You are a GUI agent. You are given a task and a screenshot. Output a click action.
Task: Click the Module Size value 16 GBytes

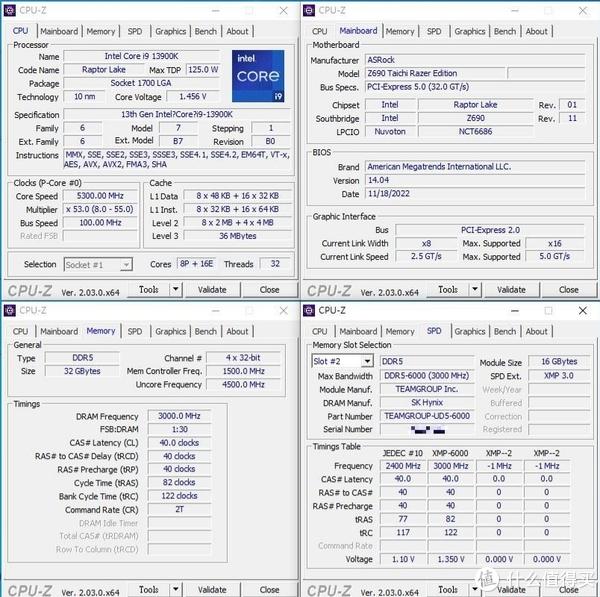(559, 361)
